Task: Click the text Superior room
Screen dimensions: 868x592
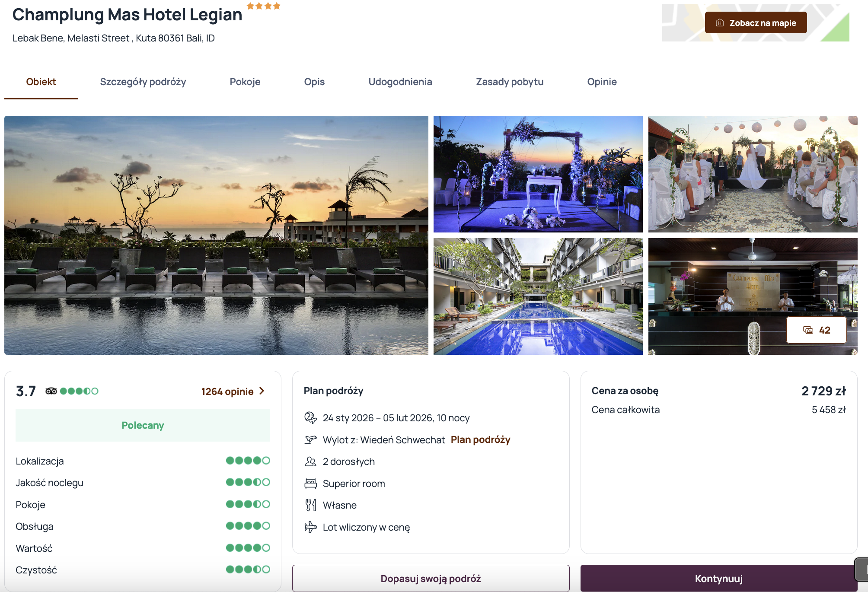Action: point(354,484)
